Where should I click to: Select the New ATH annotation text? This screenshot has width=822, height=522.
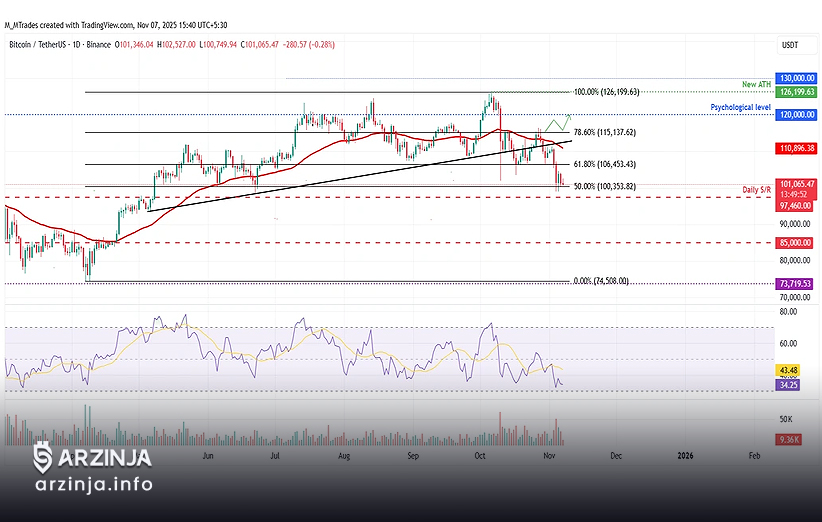pos(756,84)
